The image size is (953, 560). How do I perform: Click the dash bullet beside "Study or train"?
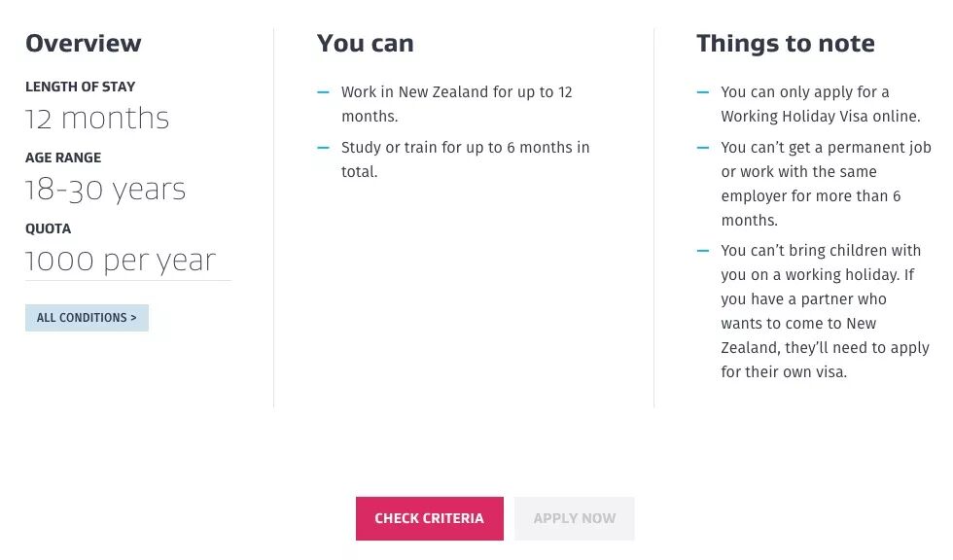coord(324,148)
